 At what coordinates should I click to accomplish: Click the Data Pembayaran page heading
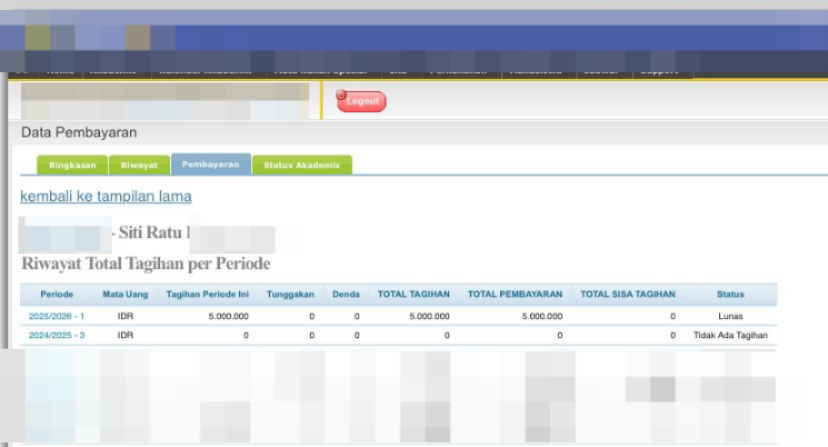[x=79, y=133]
